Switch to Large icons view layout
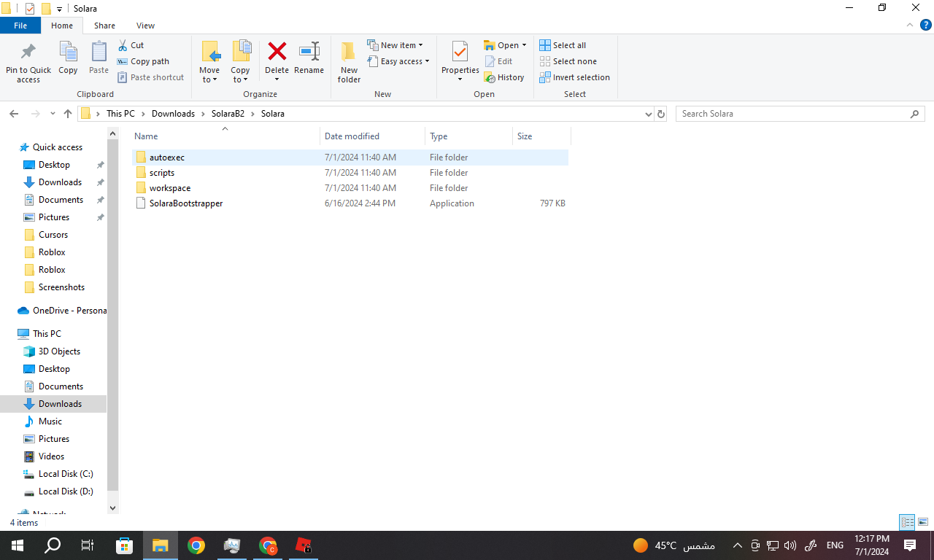934x560 pixels. [x=923, y=522]
